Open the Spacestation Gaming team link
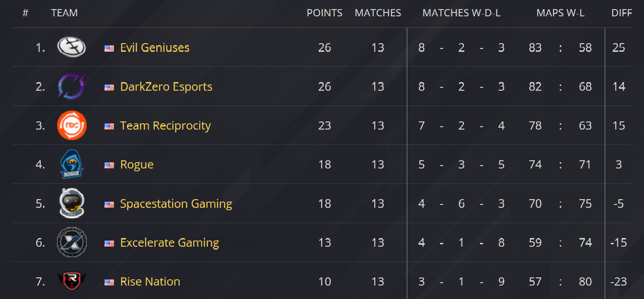 tap(176, 203)
